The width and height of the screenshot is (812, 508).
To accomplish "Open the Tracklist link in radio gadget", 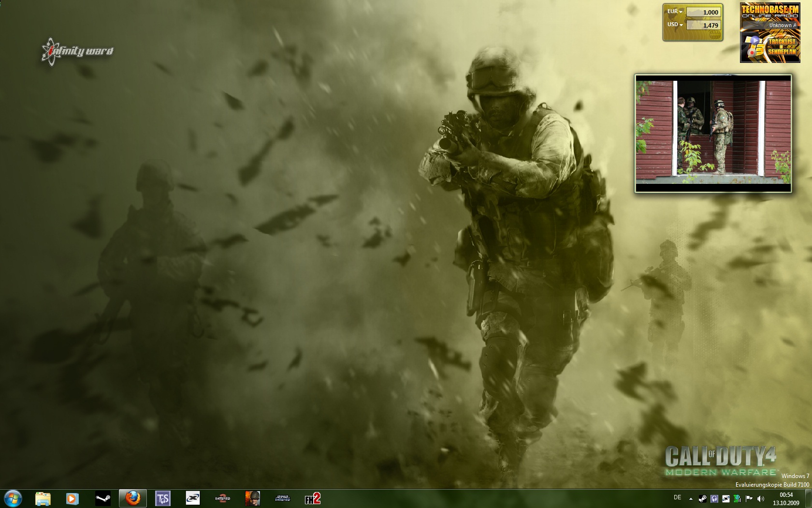I will pos(782,42).
